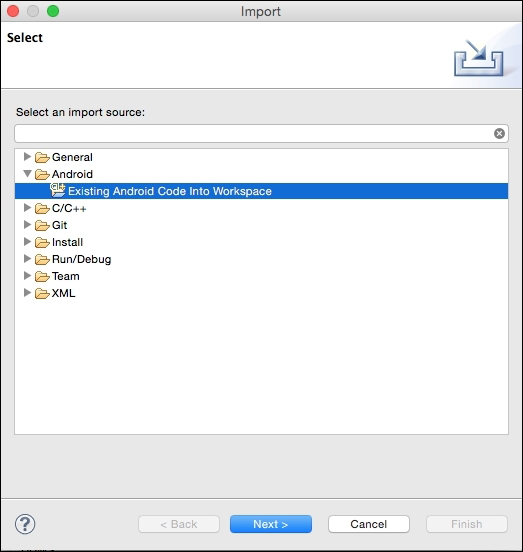The width and height of the screenshot is (523, 552).
Task: Select the Run/Debug tree entry label
Action: pos(81,259)
